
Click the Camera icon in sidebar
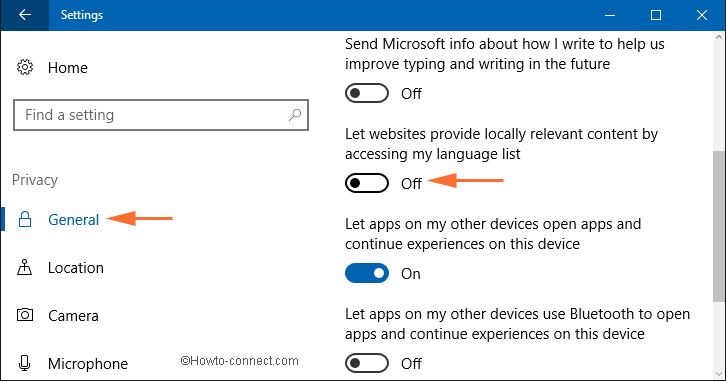click(x=25, y=315)
